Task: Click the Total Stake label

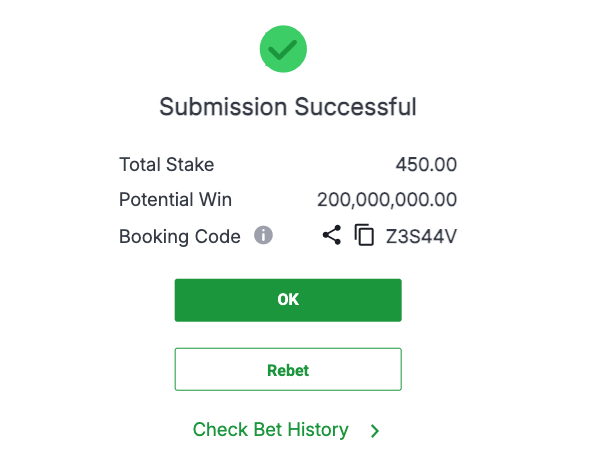Action: (x=166, y=165)
